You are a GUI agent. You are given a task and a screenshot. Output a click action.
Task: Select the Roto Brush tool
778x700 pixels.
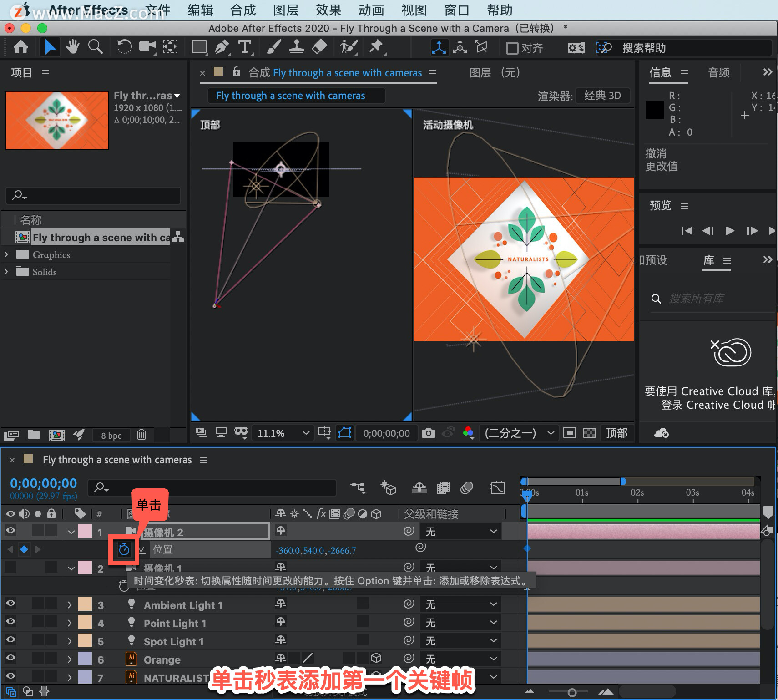[x=349, y=47]
